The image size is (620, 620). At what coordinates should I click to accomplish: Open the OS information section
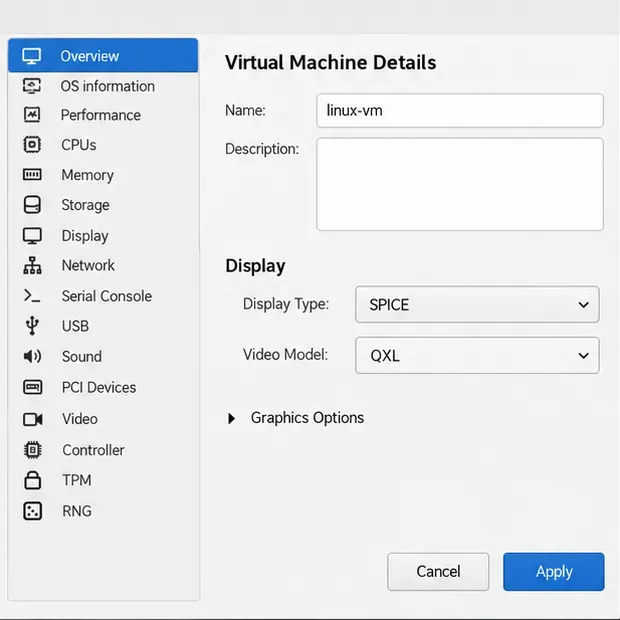pyautogui.click(x=108, y=86)
